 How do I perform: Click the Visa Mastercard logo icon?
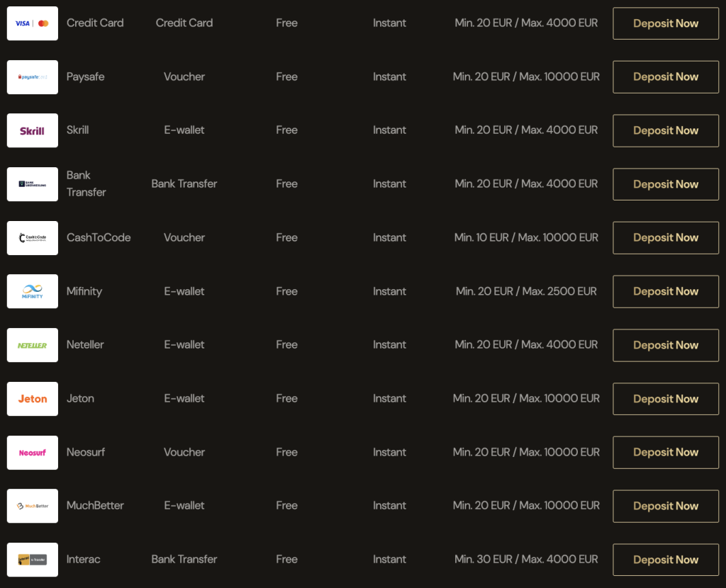(33, 23)
